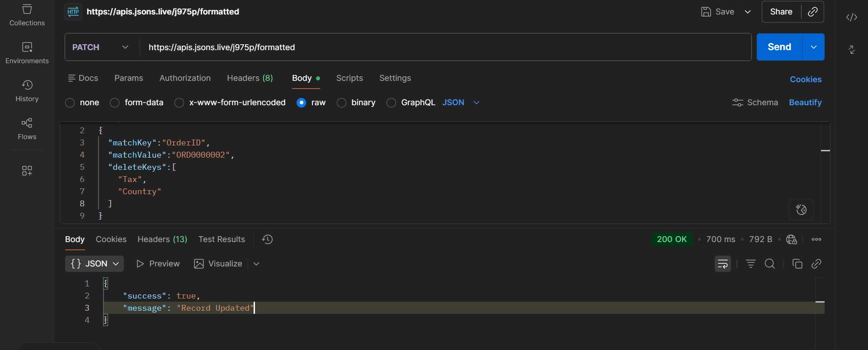Click Visualize in response toolbar
868x350 pixels.
tap(218, 264)
